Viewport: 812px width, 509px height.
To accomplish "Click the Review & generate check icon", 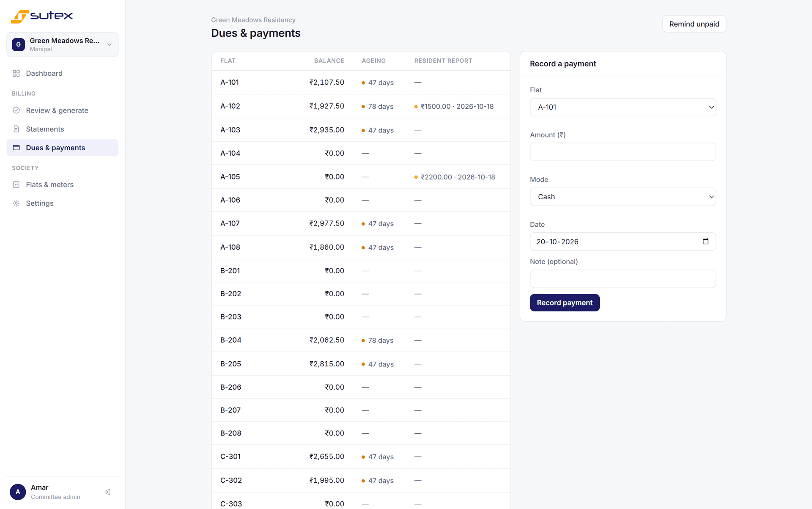I will pos(16,110).
